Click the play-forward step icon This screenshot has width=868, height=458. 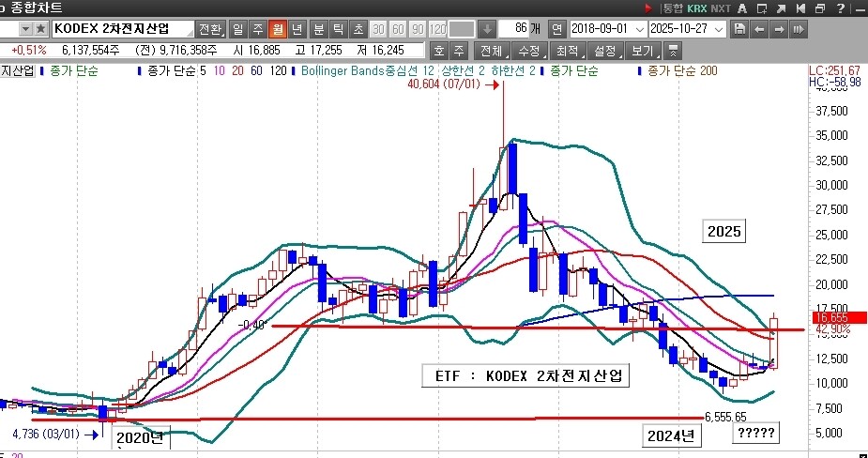tap(799, 29)
